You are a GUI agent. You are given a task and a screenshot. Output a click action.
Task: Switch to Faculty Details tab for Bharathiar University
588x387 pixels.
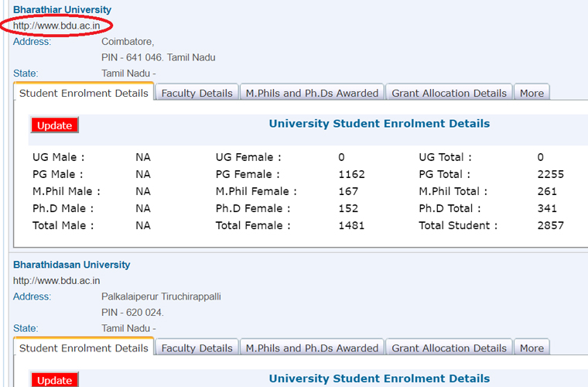tap(197, 93)
